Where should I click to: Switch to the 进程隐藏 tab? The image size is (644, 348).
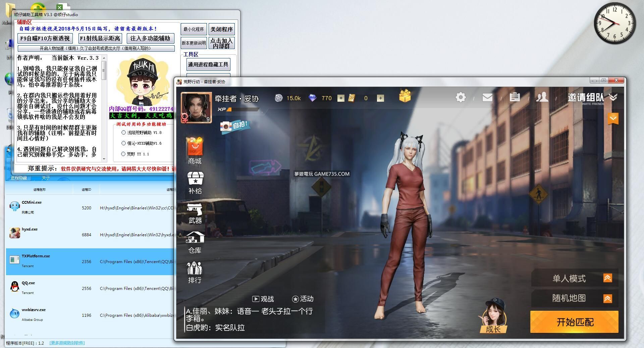click(x=19, y=178)
